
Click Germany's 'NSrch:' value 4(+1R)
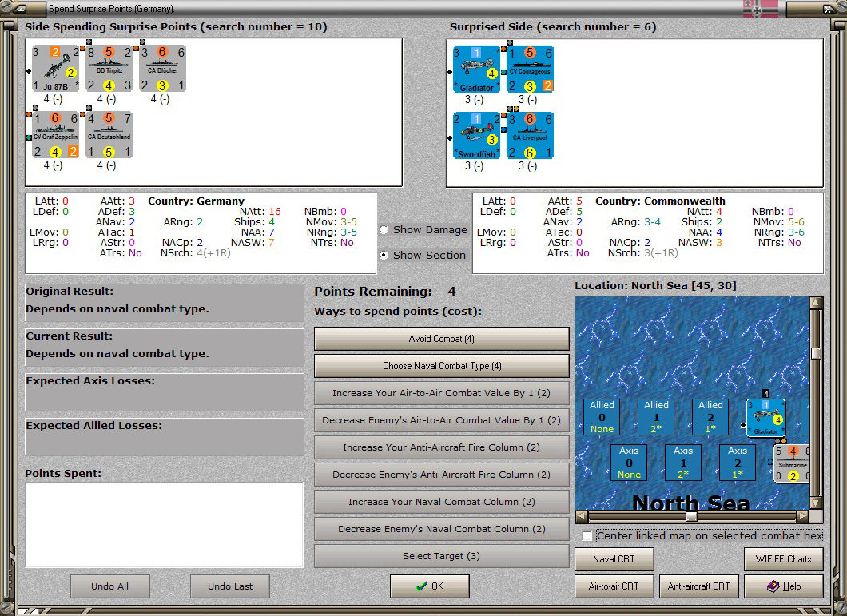point(213,253)
